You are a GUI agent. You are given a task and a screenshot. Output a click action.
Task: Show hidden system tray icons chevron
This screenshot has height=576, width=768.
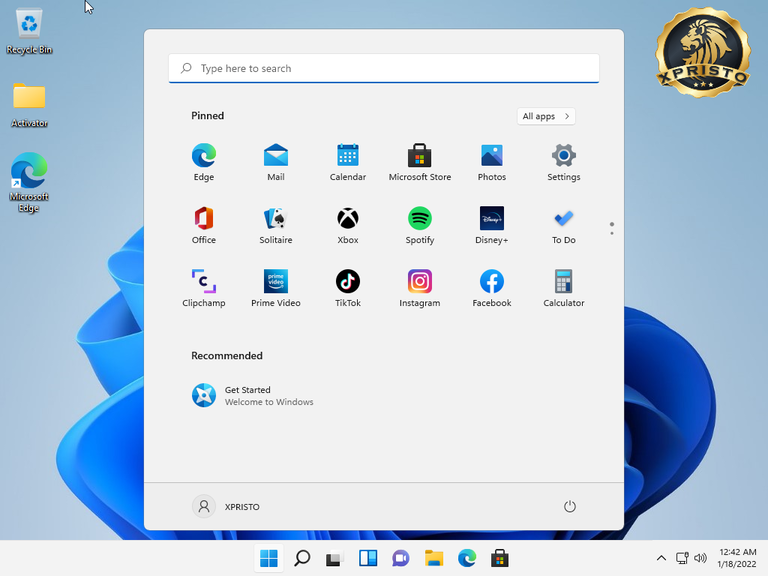click(661, 558)
